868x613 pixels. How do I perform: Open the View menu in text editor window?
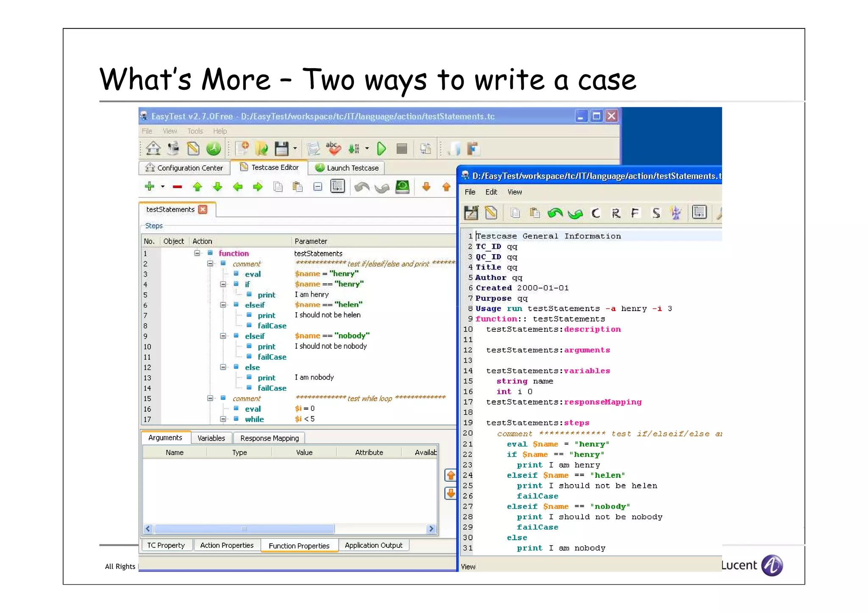point(515,192)
